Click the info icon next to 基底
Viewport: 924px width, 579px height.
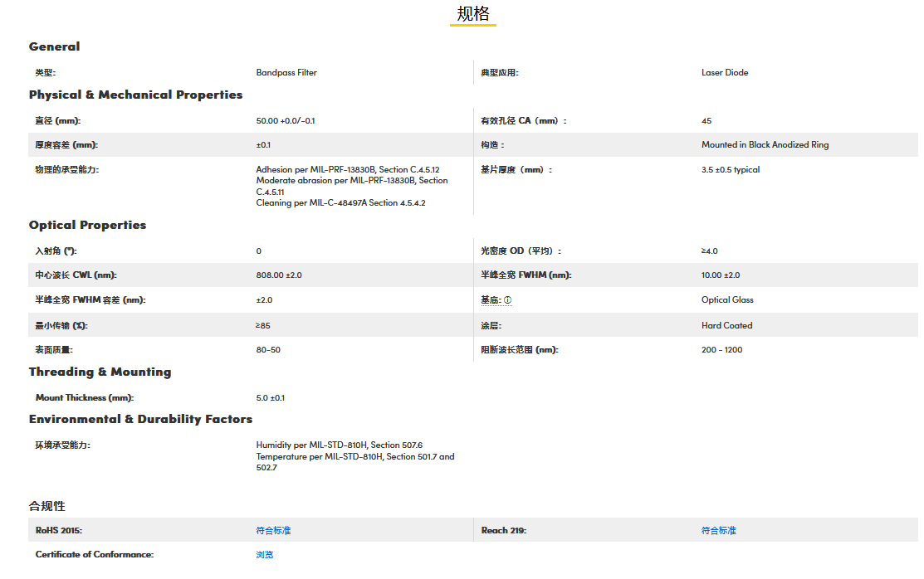[x=508, y=300]
